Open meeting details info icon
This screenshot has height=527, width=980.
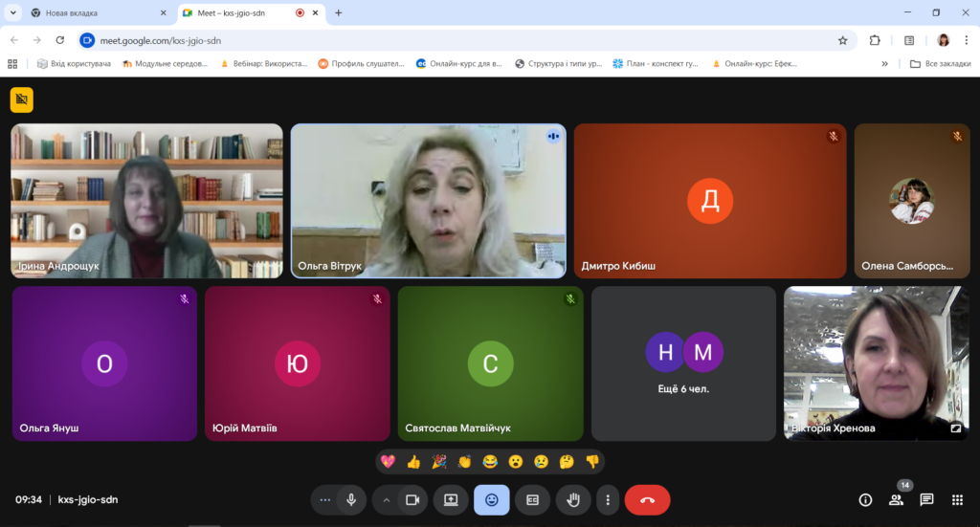[x=865, y=499]
